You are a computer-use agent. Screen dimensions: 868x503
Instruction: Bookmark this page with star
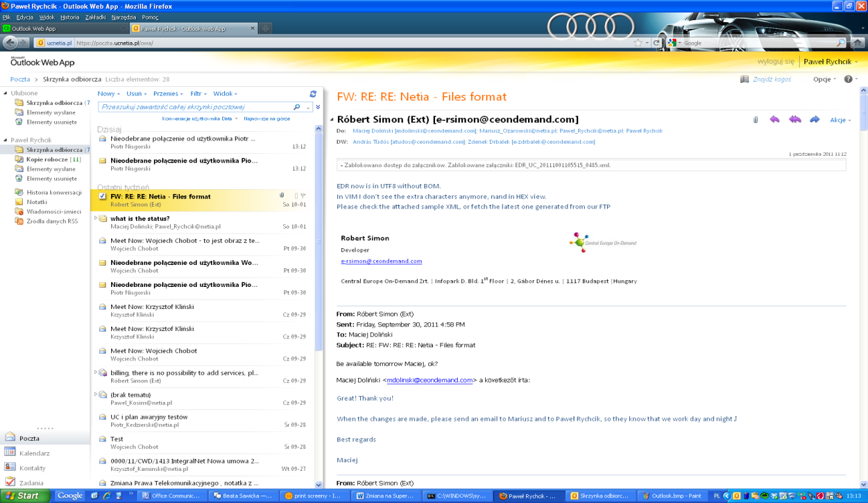click(x=638, y=43)
